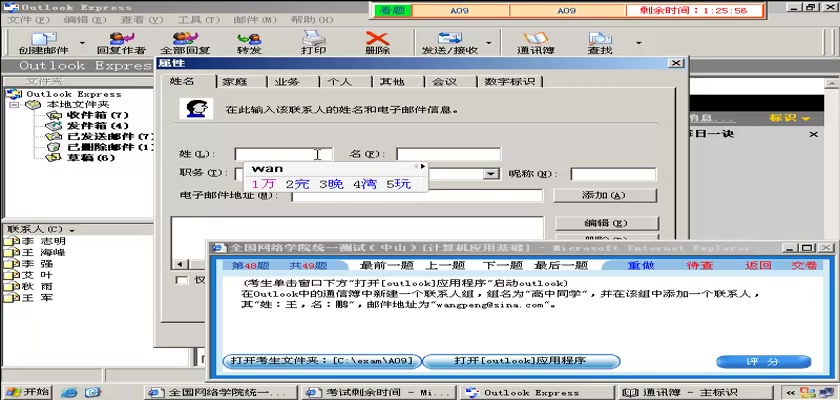Click 上一题 in the exam window
This screenshot has height=400, width=840.
click(x=445, y=265)
